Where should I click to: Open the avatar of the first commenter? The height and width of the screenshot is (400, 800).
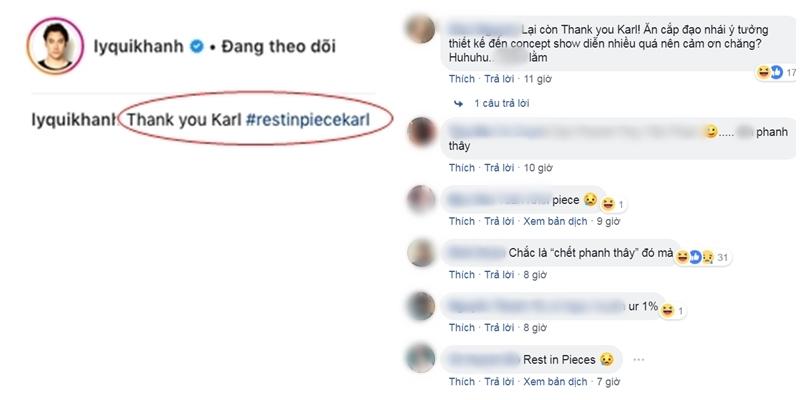421,29
